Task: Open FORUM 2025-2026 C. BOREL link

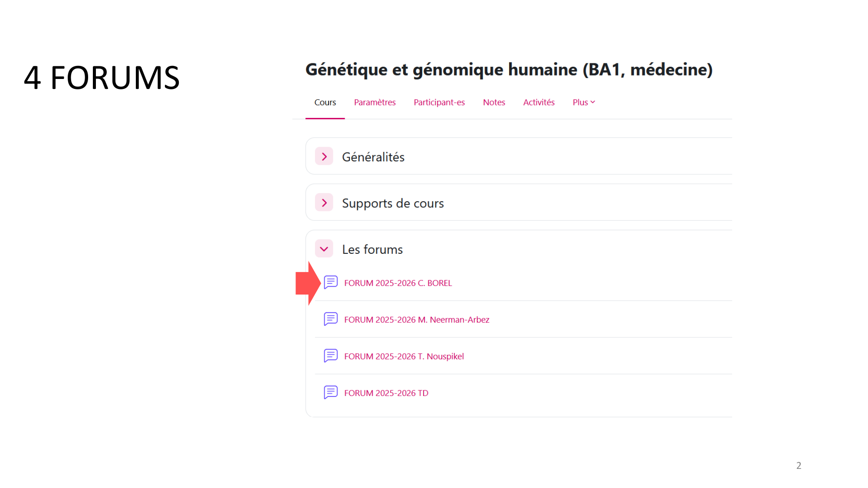Action: 398,283
